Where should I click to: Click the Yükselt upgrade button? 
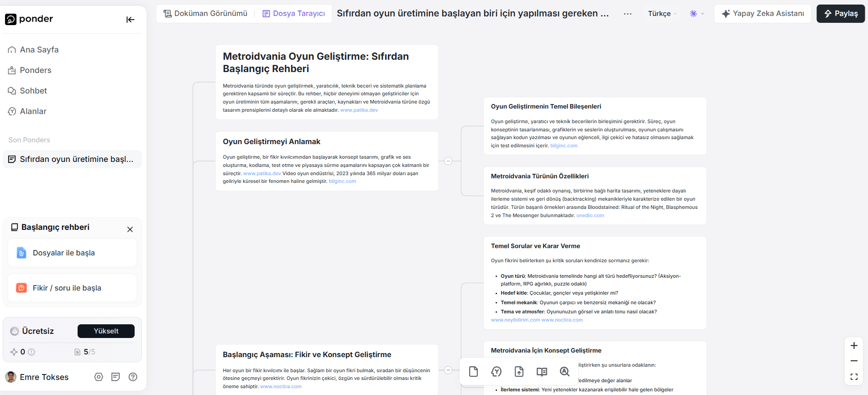106,331
